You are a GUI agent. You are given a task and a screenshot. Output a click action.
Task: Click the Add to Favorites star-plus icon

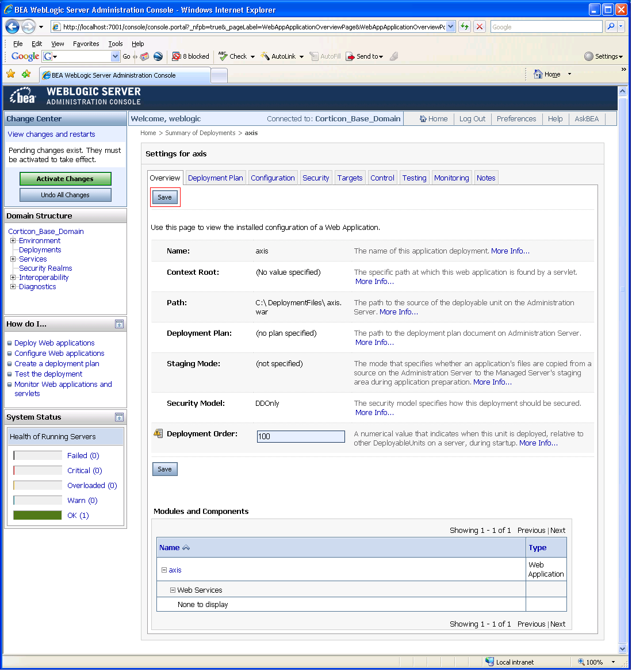point(26,74)
